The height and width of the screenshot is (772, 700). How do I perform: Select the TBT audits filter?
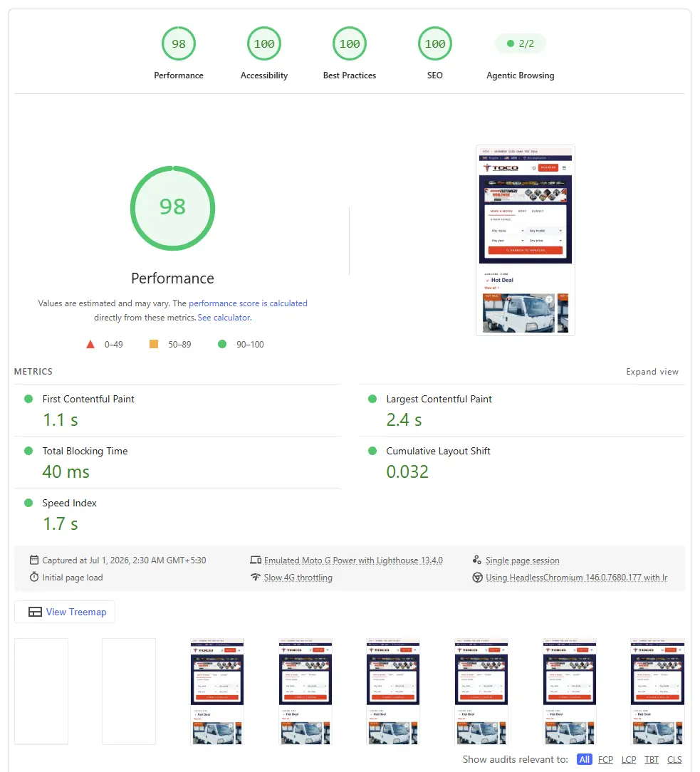(x=652, y=759)
